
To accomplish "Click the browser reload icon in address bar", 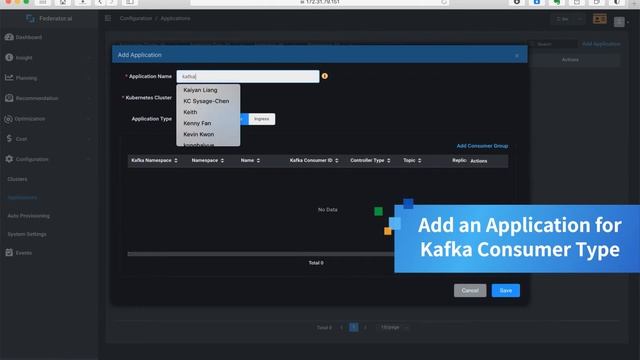I will coord(444,2).
